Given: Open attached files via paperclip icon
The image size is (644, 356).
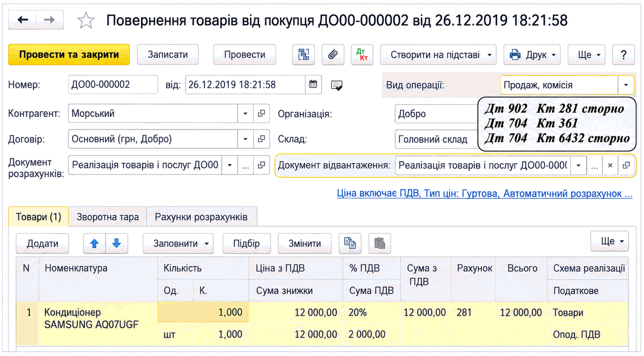Looking at the screenshot, I should (333, 55).
